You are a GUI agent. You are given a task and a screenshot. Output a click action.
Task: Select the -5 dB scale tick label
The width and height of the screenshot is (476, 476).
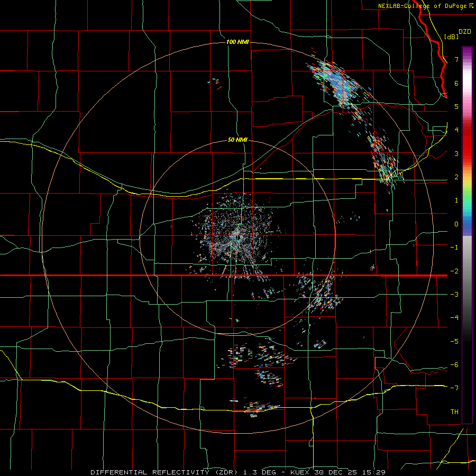pyautogui.click(x=454, y=341)
